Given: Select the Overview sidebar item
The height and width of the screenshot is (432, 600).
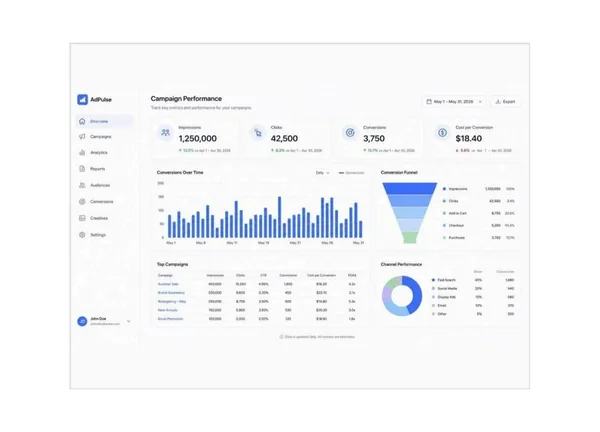Looking at the screenshot, I should 105,121.
